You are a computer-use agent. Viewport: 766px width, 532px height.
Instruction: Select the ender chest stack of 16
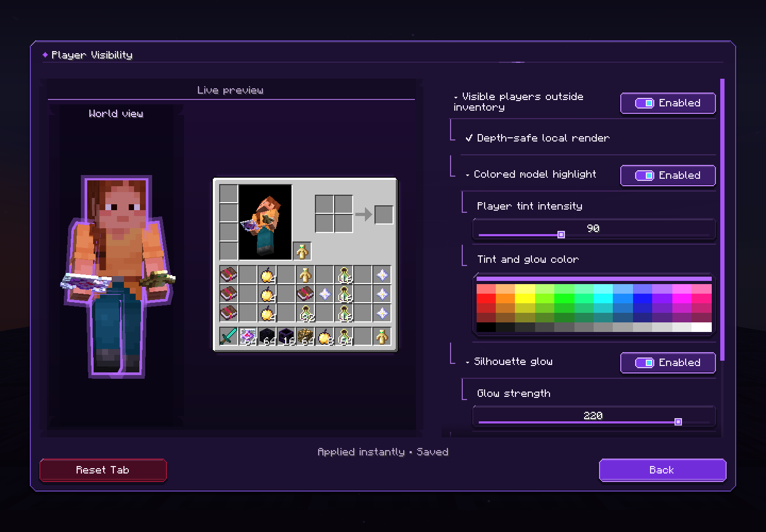[x=286, y=336]
